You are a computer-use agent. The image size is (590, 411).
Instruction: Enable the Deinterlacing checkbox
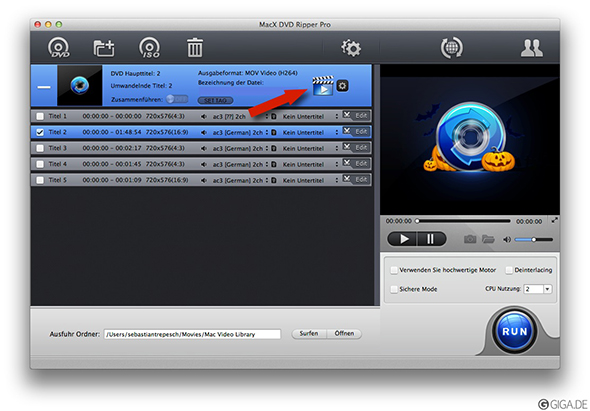(509, 270)
